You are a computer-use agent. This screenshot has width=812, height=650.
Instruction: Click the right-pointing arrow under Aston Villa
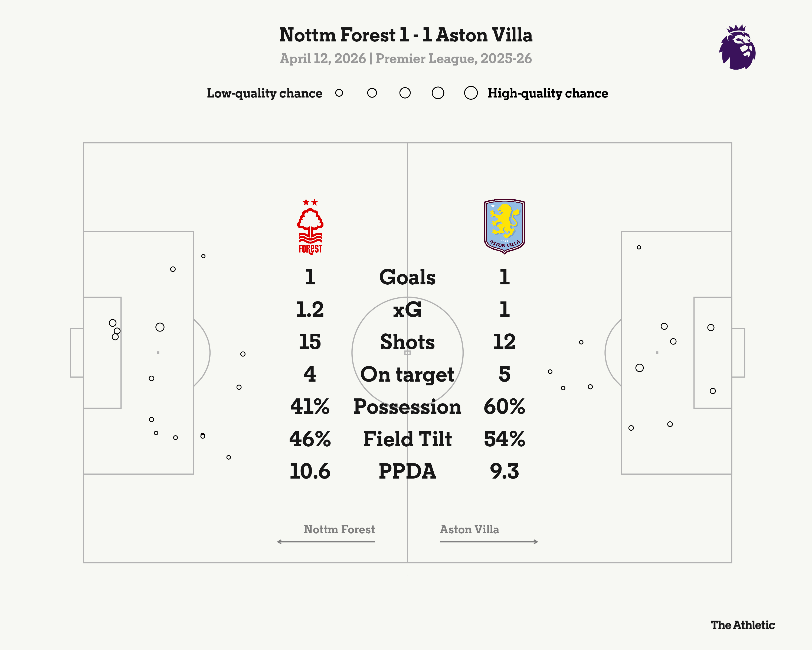click(x=489, y=542)
